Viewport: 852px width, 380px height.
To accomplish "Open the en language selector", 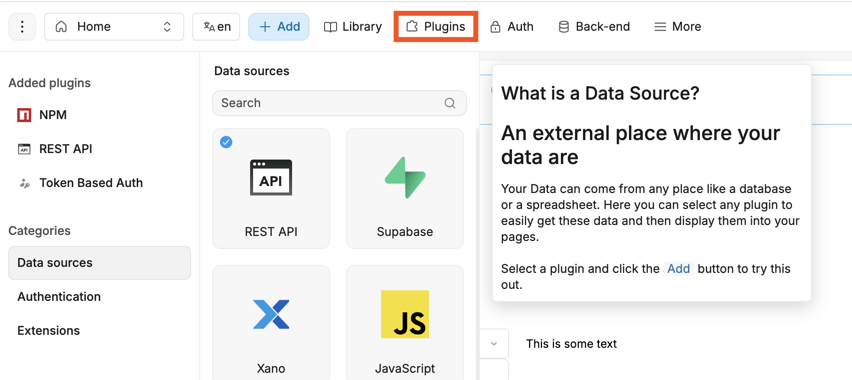I will point(216,27).
